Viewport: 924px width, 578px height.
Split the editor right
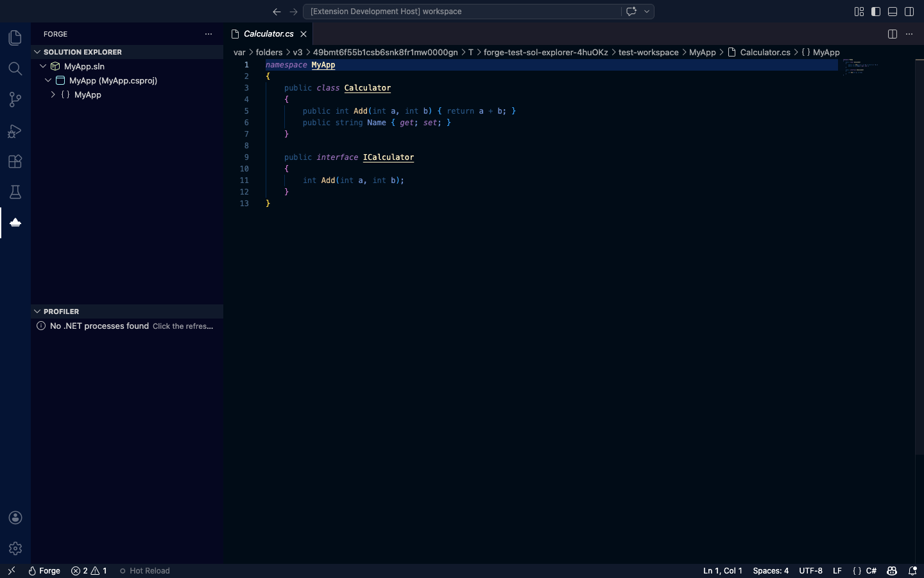[893, 34]
